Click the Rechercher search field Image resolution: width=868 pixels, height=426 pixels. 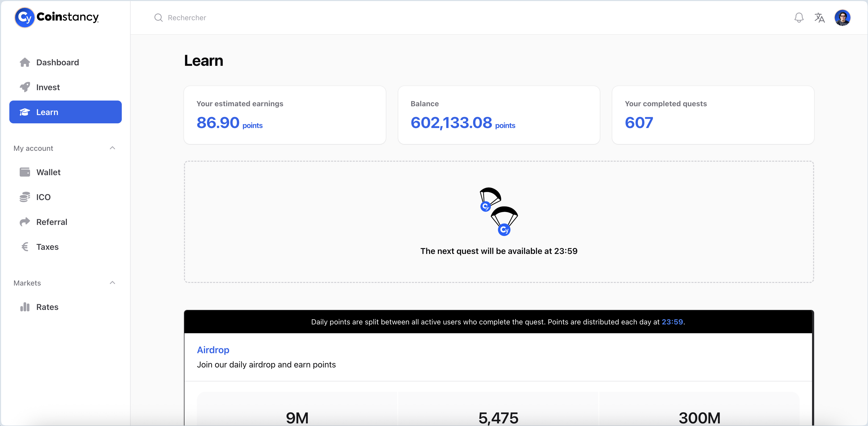coord(187,18)
